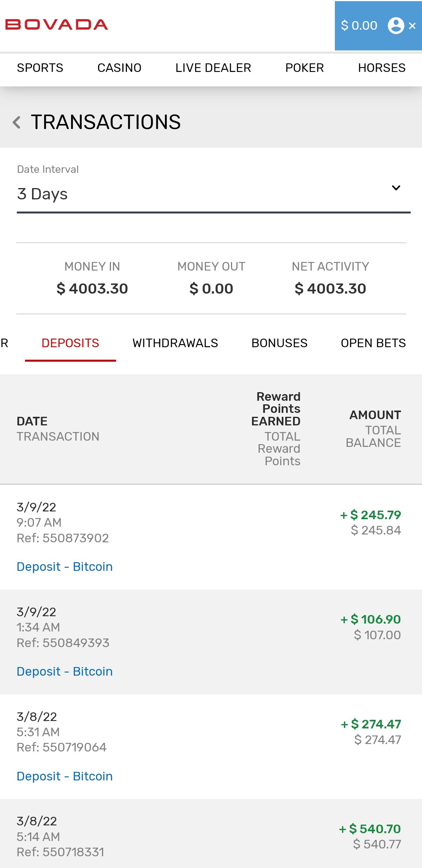Open Live Dealer menu item

pyautogui.click(x=213, y=68)
